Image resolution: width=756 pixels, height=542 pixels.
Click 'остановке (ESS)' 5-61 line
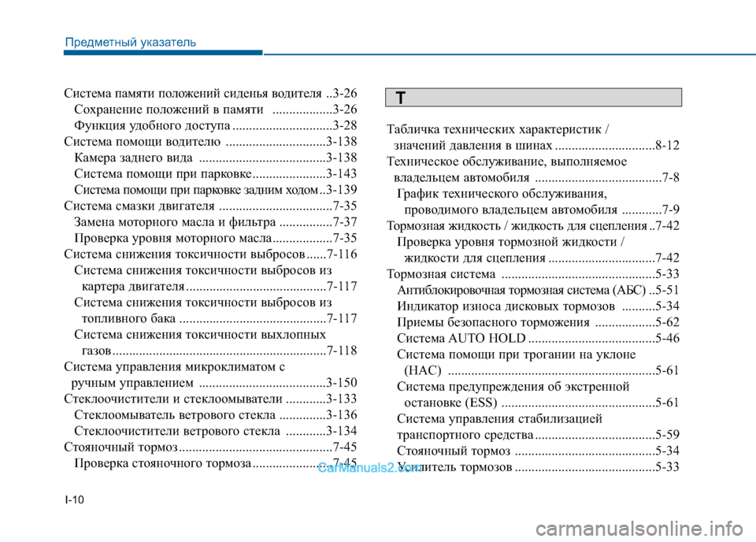pos(542,403)
